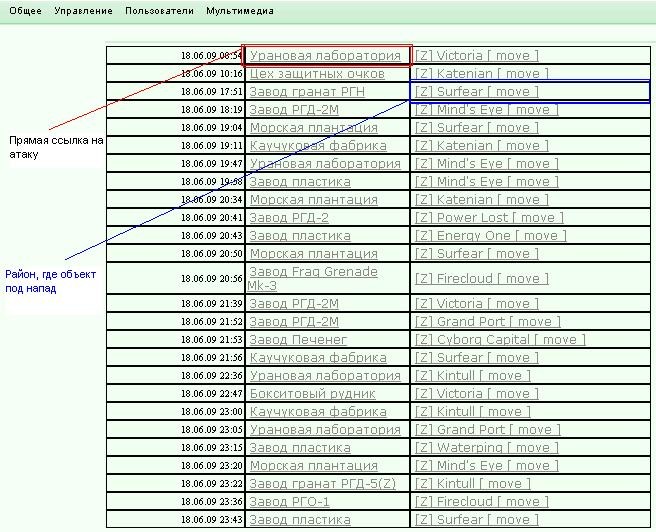The width and height of the screenshot is (656, 532).
Task: Open Завод РГД-2М link at 21:39
Action: pos(294,304)
